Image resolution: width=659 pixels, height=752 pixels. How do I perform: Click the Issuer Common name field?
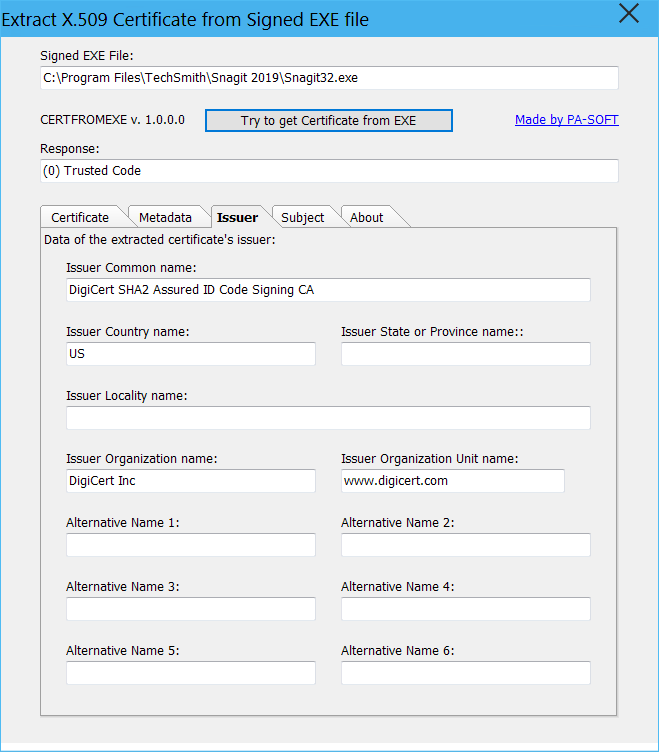[328, 290]
